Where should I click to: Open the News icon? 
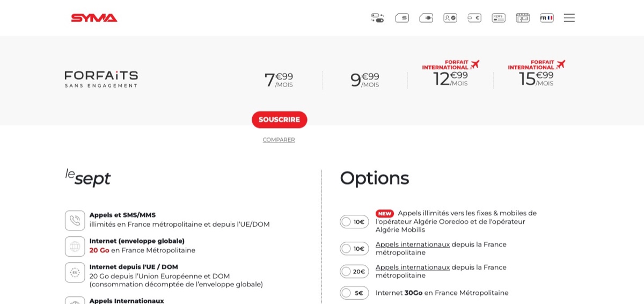[x=499, y=18]
